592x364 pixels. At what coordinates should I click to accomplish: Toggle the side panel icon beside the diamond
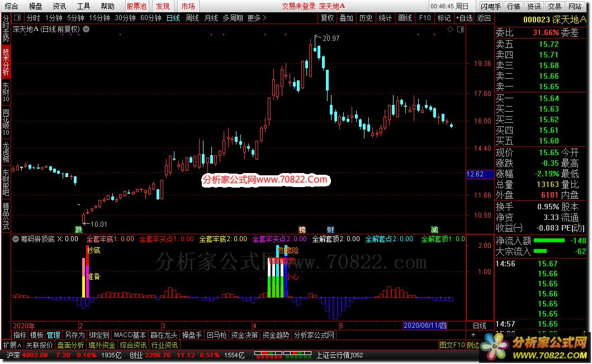(x=460, y=29)
